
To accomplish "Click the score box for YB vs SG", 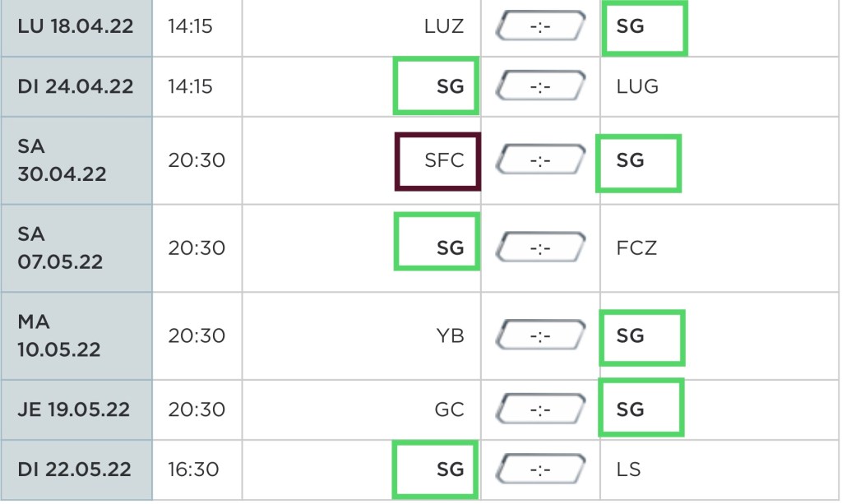I will pos(540,335).
